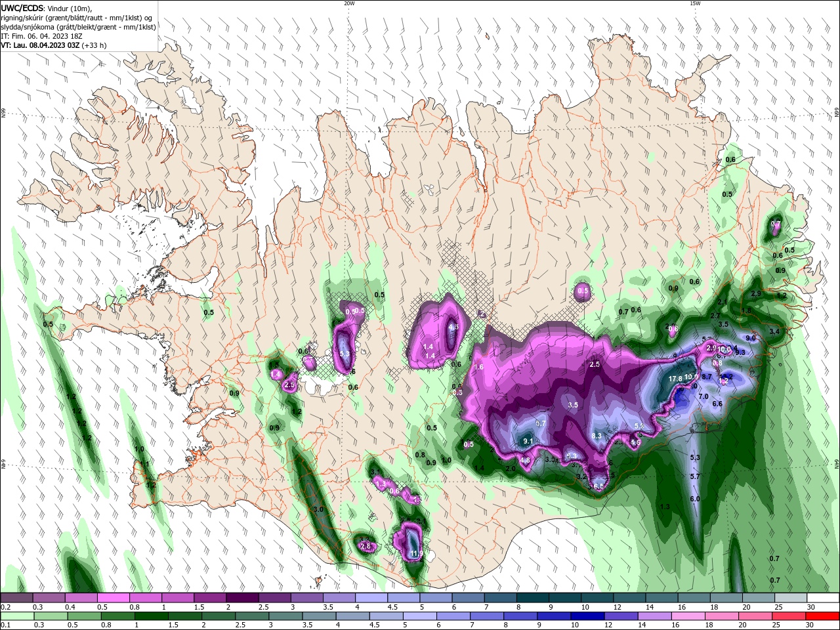Pick the darkest purple 2–2.5 swatch in upper legend

pos(241,598)
